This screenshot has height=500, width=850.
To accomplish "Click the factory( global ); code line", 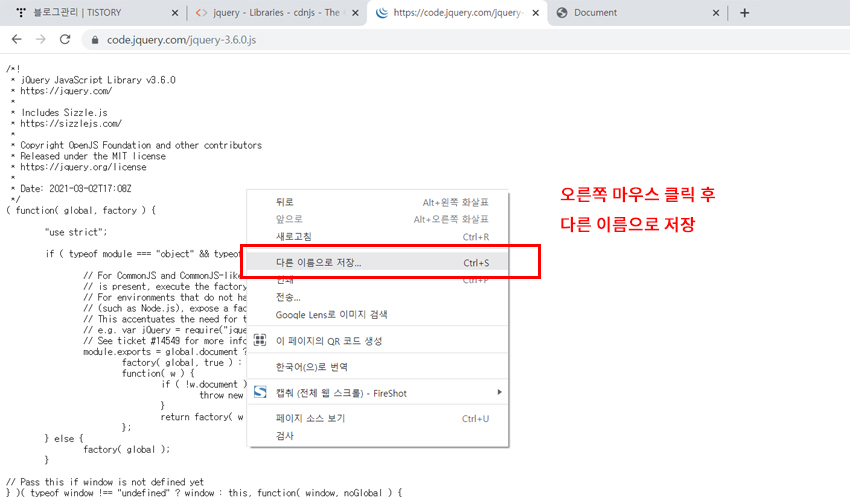I will coord(126,449).
